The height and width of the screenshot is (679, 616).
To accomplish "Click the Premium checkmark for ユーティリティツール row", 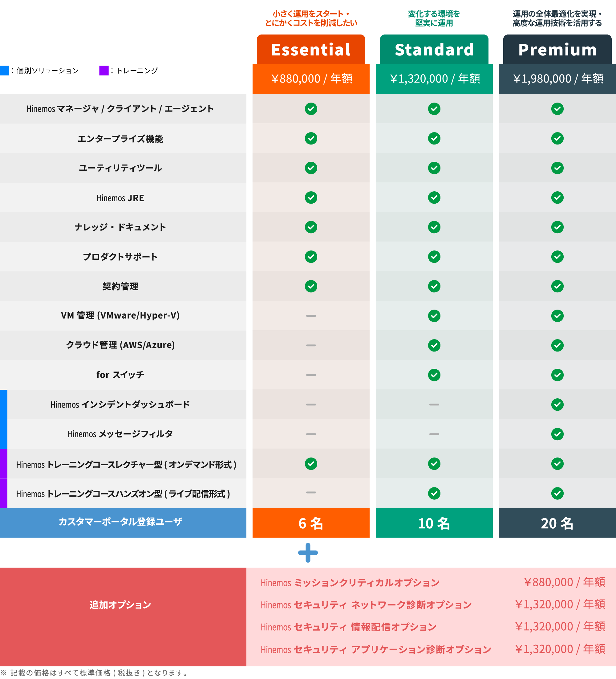I will point(557,168).
